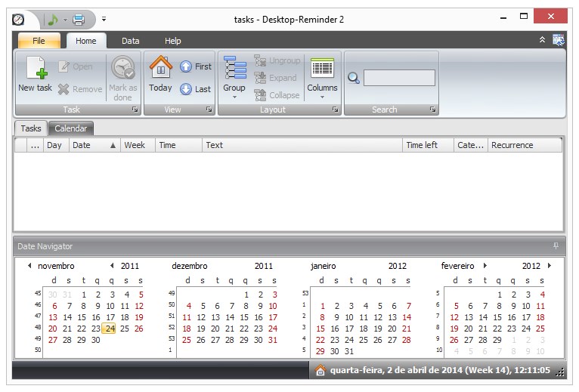Click the novembro month label
The image size is (579, 392).
(x=56, y=266)
